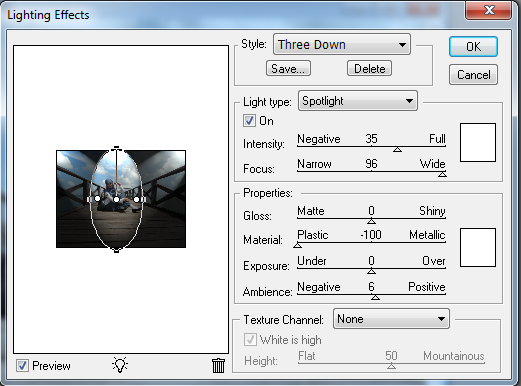Click the Intensity slider thumb

click(x=397, y=150)
